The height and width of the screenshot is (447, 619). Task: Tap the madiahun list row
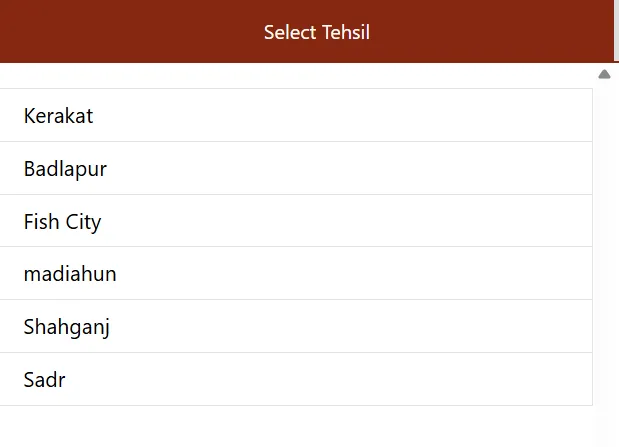pyautogui.click(x=296, y=274)
